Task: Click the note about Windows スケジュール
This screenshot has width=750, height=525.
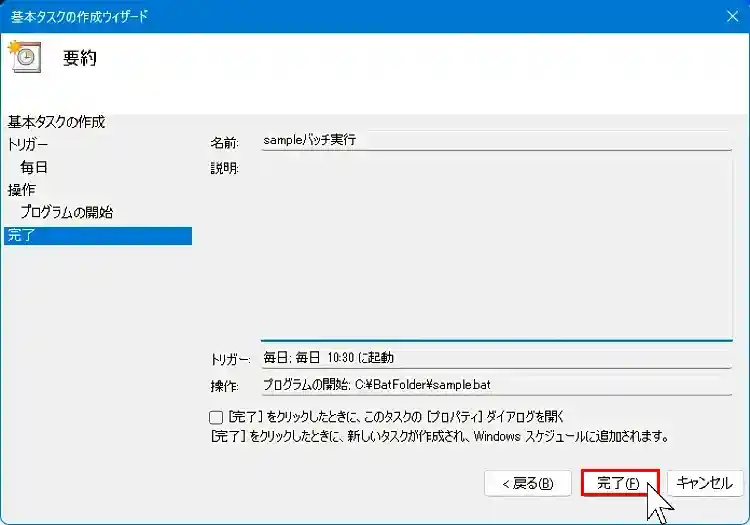Action: [x=440, y=437]
